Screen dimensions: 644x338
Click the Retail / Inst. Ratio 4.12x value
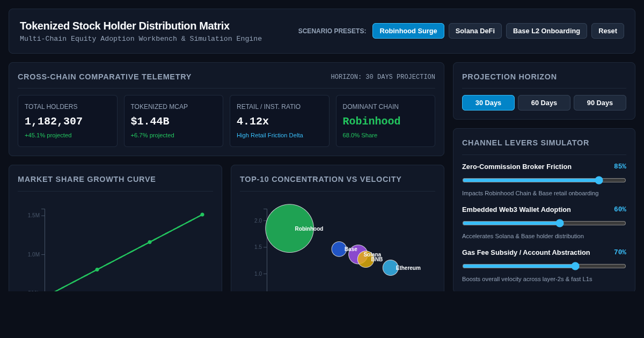click(253, 121)
